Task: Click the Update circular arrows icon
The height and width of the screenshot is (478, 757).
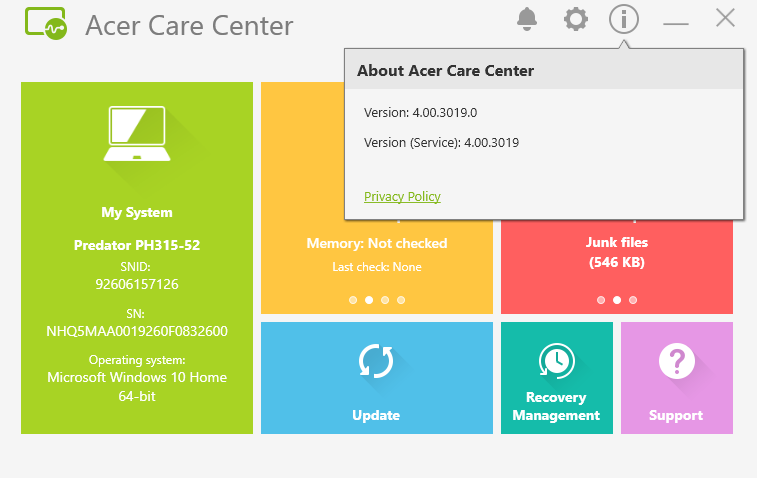Action: (x=376, y=361)
